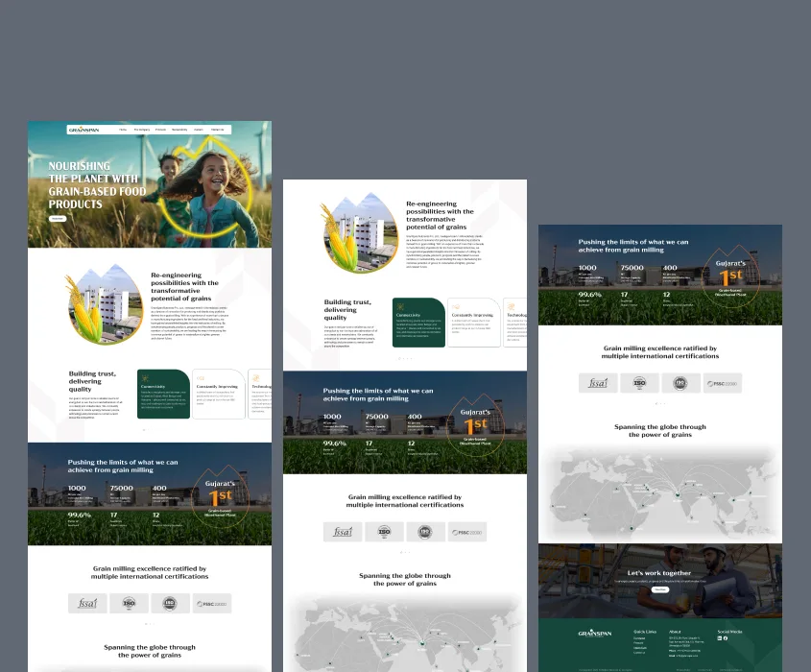Click corn and factory image in middle mockup

tap(359, 232)
